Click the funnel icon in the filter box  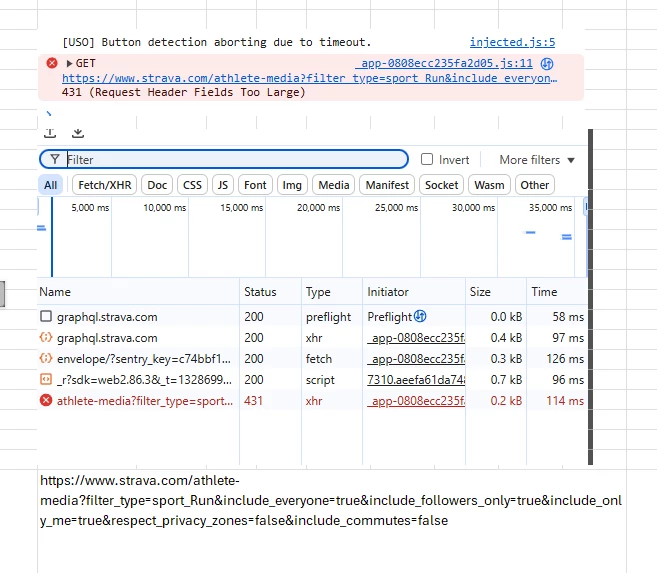point(55,159)
